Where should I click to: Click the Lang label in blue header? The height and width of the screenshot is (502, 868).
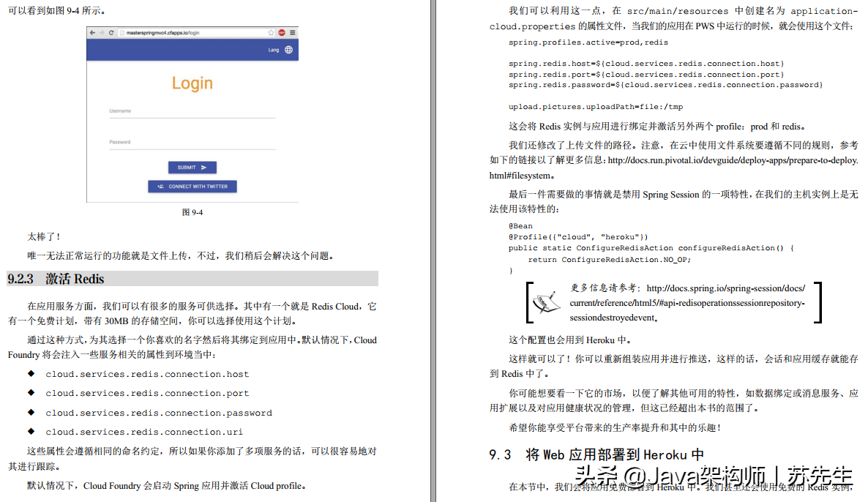click(274, 50)
